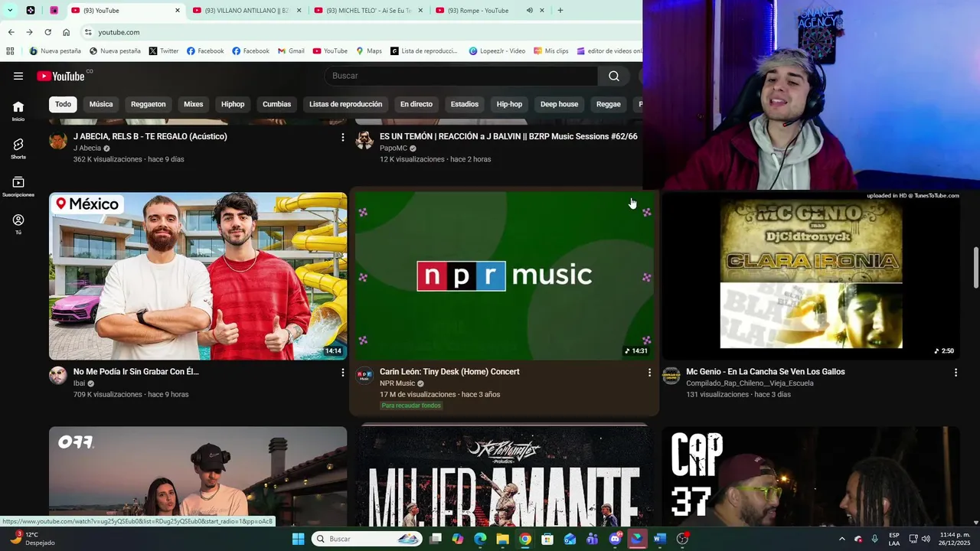Open the Windows Start menu

(x=298, y=539)
